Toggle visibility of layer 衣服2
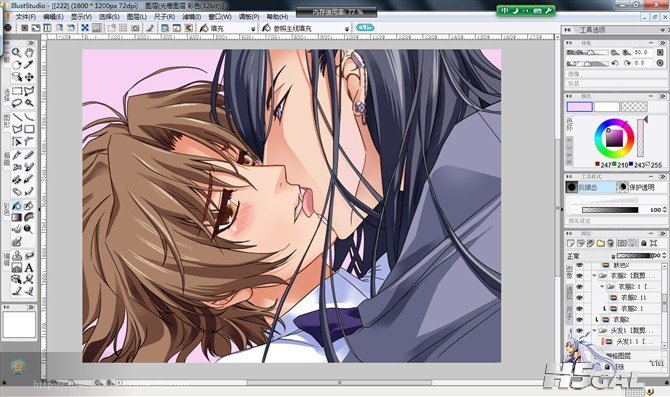The image size is (670, 397). pos(580,320)
